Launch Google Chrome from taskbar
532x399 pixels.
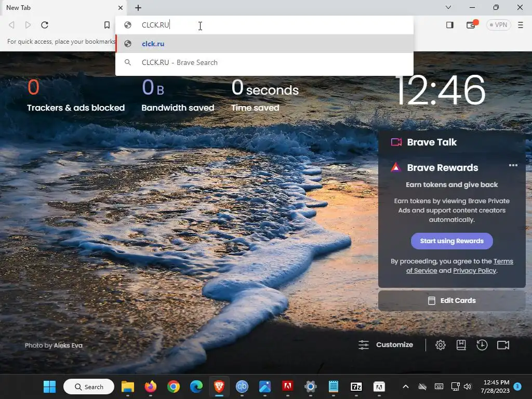(174, 387)
